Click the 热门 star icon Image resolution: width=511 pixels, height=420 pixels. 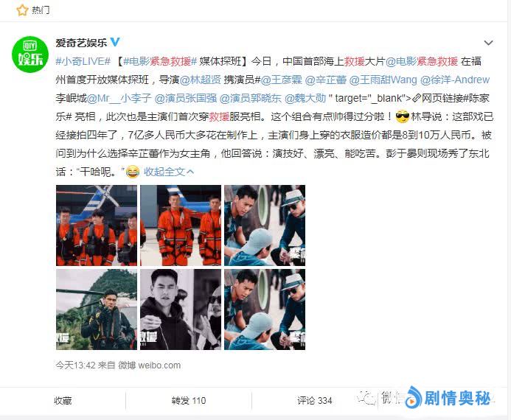(x=22, y=10)
